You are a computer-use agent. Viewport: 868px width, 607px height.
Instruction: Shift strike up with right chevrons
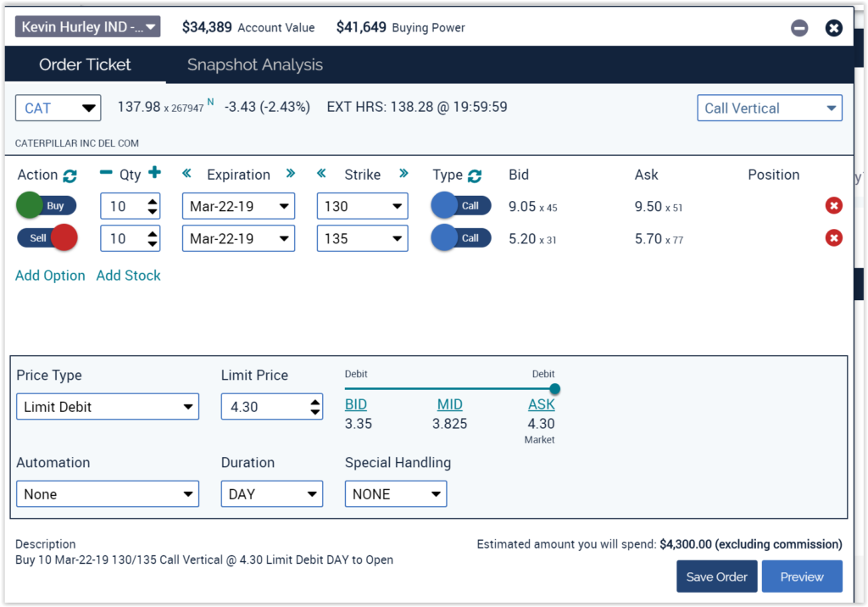click(x=403, y=174)
